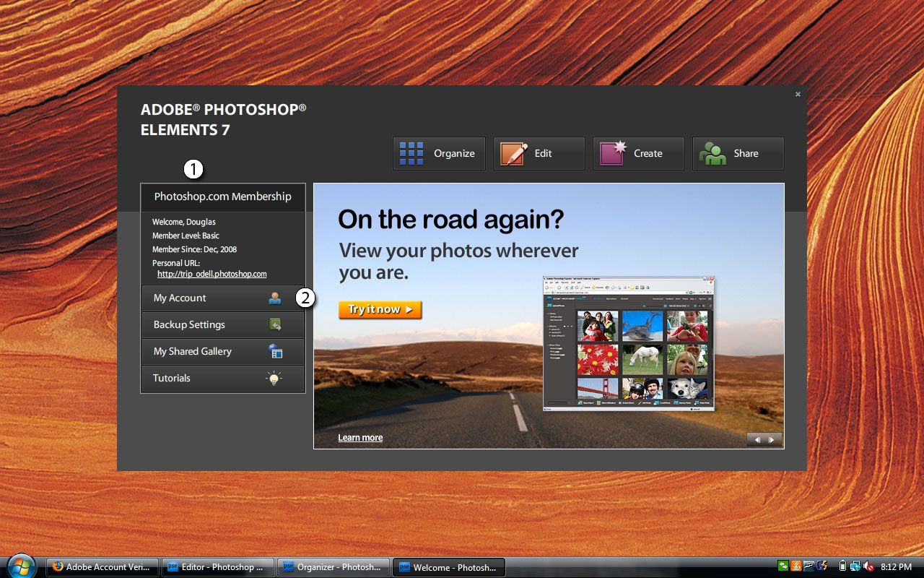This screenshot has width=924, height=578.
Task: Open the Share workspace
Action: click(x=738, y=153)
